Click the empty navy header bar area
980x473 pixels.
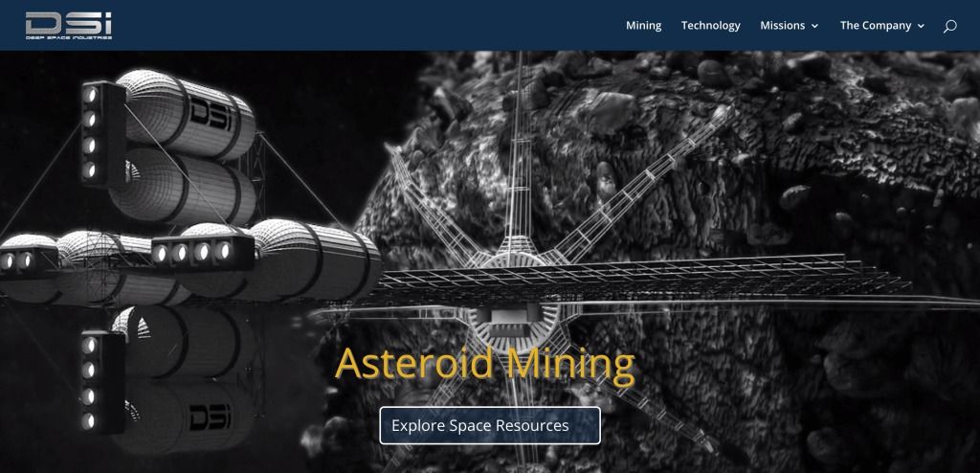click(x=364, y=26)
